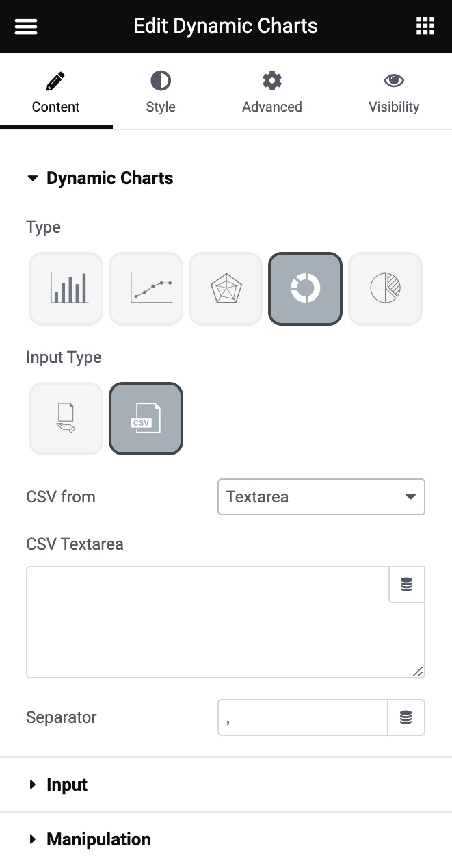Click dynamic tags icon in CSV Textarea

tap(407, 585)
